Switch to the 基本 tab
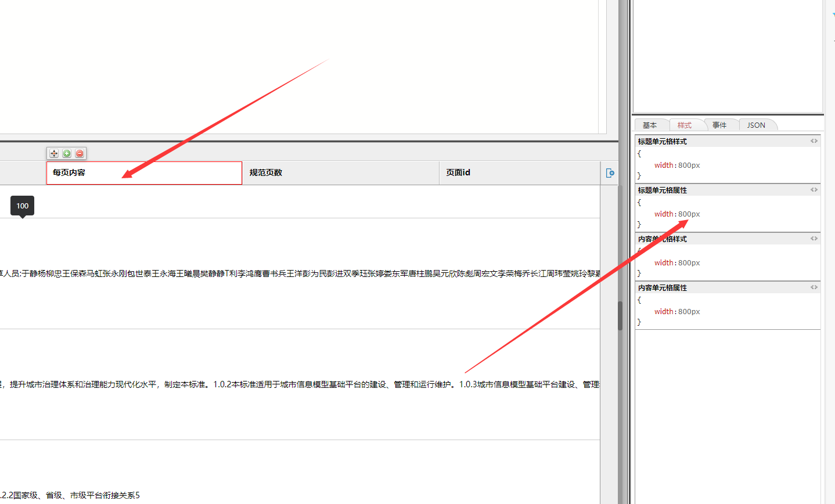 (650, 125)
